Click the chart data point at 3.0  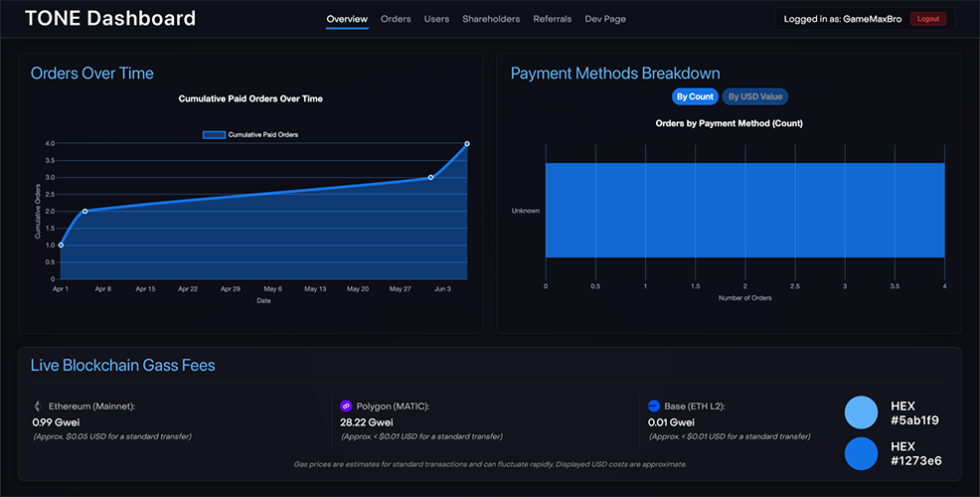[x=430, y=178]
